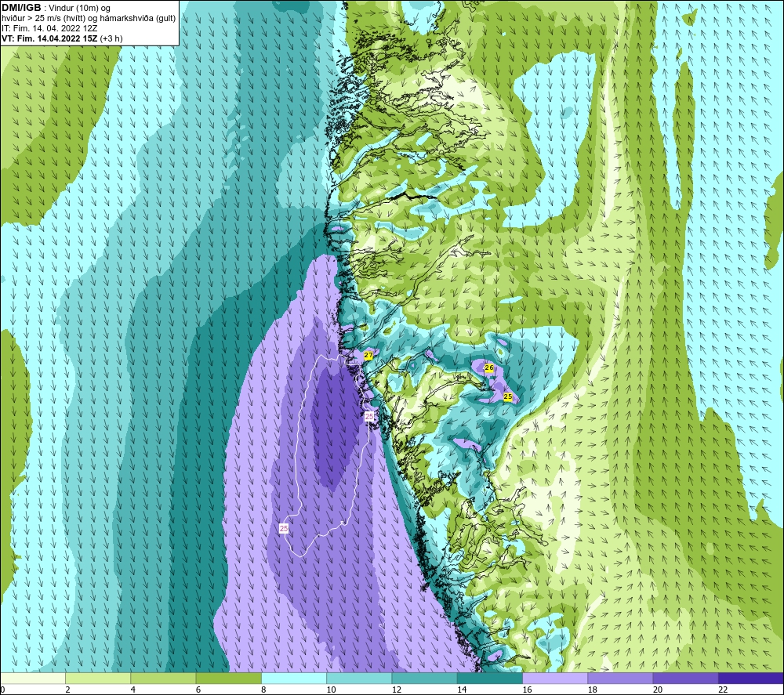784x695 pixels.
Task: Click the legend scale value 22
Action: [723, 690]
